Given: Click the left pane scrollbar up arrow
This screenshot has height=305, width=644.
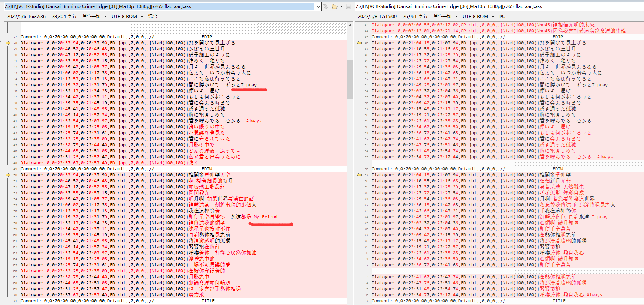Looking at the screenshot, I should click(350, 25).
